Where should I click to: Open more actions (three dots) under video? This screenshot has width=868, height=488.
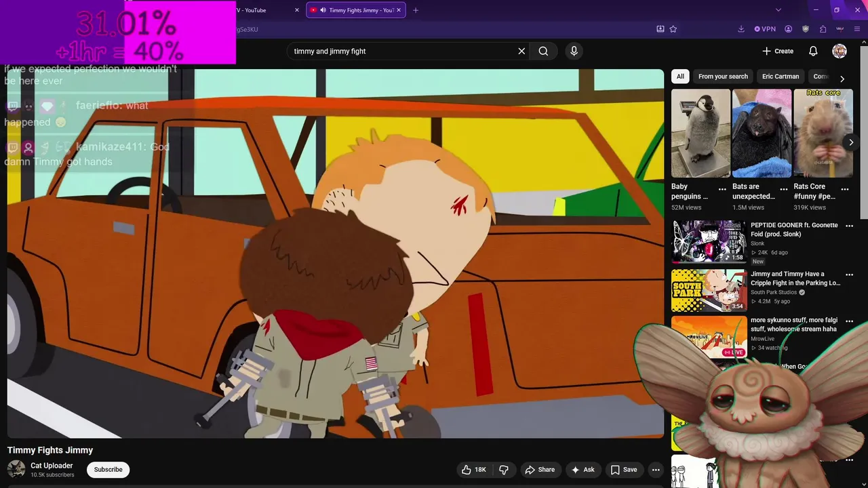pos(656,470)
